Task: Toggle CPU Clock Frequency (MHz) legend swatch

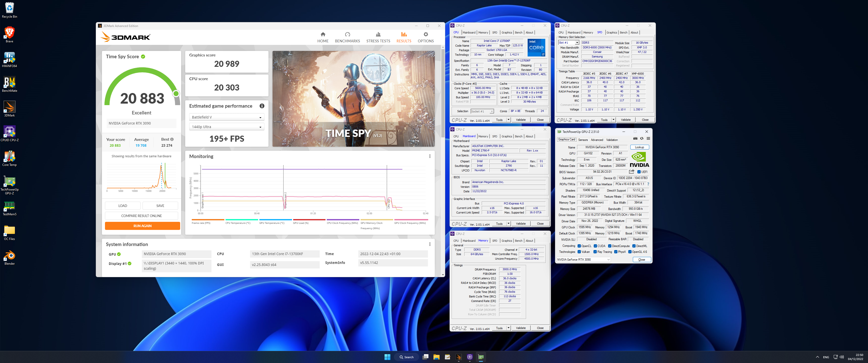Action: coord(342,220)
